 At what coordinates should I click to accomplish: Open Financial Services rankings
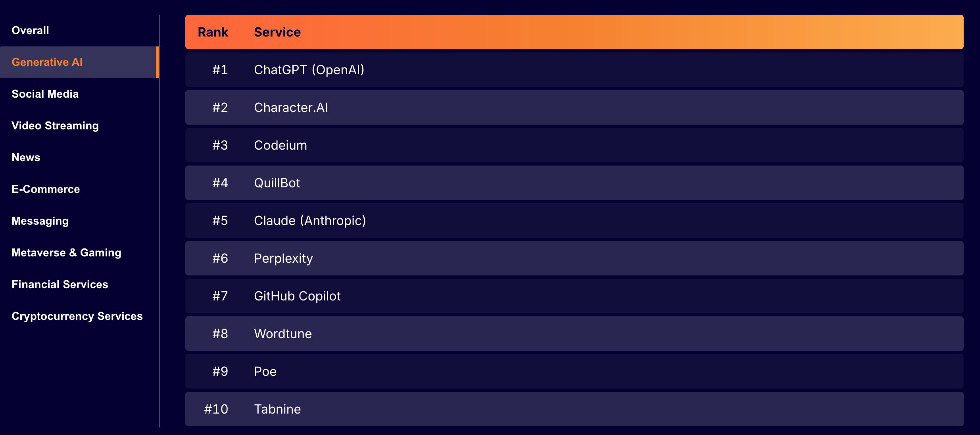click(x=60, y=285)
